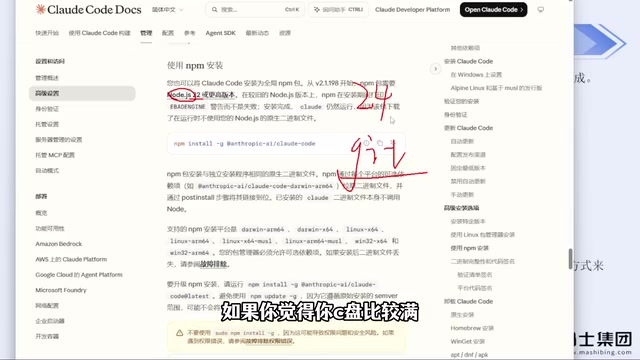Collapse the table of contents chevron button
The height and width of the screenshot is (360, 640).
click(x=435, y=69)
